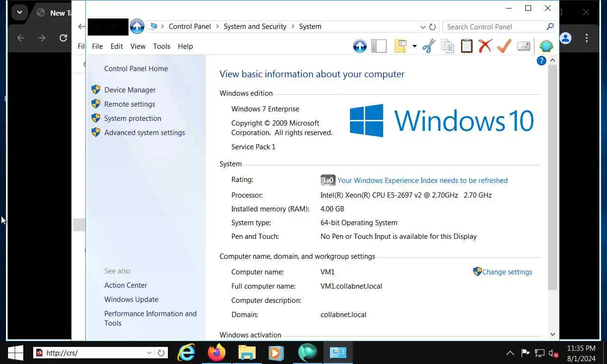Open Advanced system settings
Screen dimensions: 607x364
tap(145, 132)
